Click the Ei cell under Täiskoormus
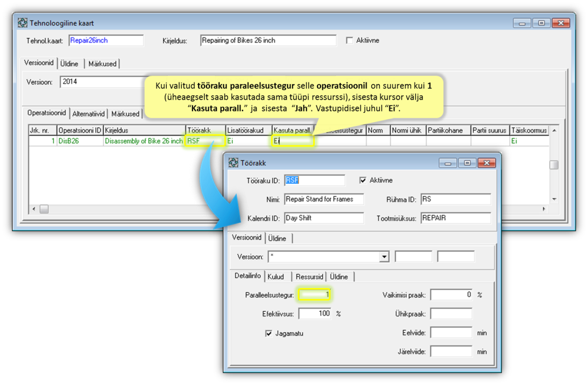588x385 pixels. point(529,141)
